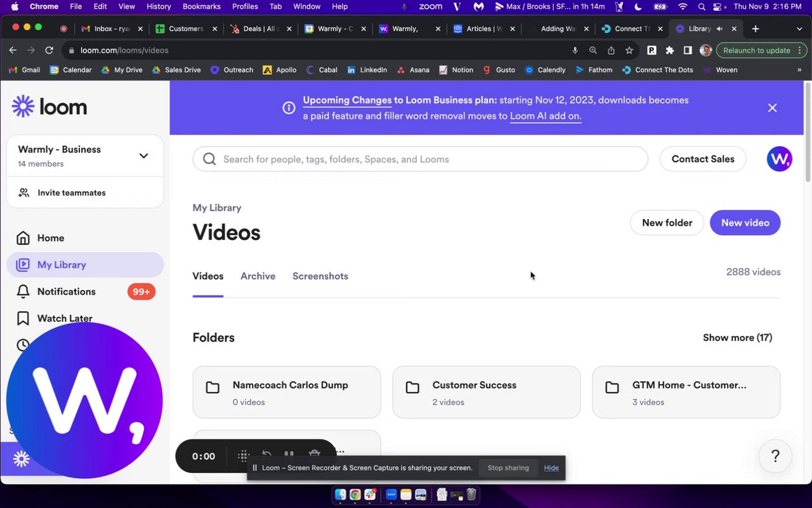Bookmark this page with the star icon
The height and width of the screenshot is (508, 812).
[x=629, y=50]
